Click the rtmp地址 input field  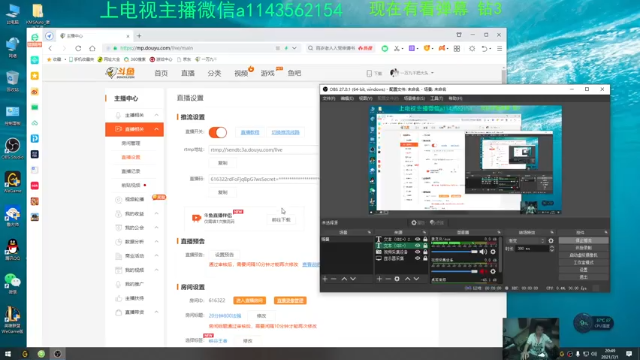(x=264, y=150)
